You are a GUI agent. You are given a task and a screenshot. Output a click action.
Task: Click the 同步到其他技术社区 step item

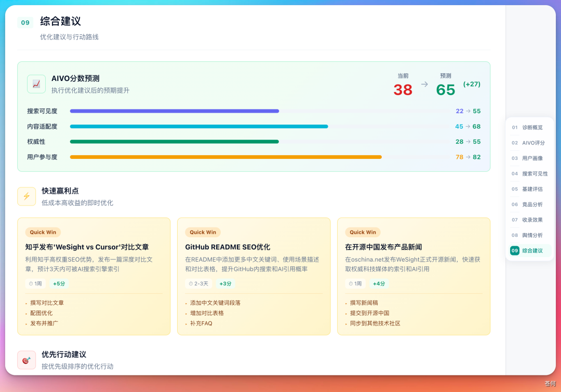(375, 323)
